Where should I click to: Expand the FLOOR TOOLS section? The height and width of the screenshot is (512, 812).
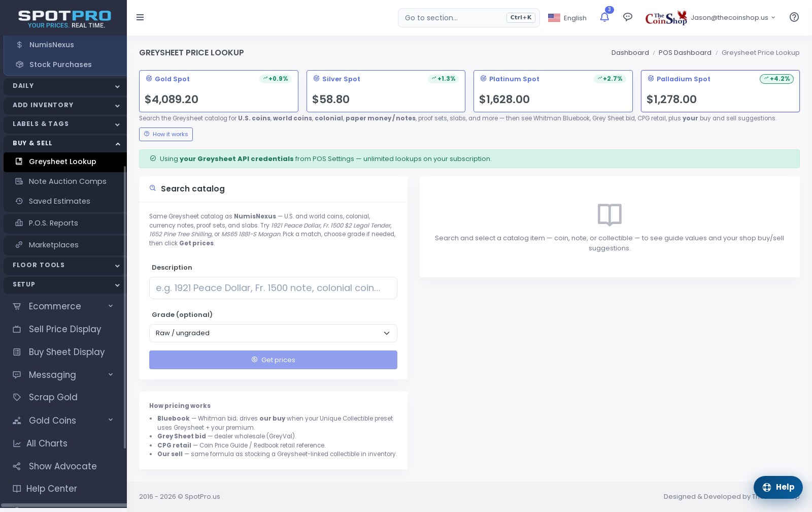pyautogui.click(x=65, y=265)
